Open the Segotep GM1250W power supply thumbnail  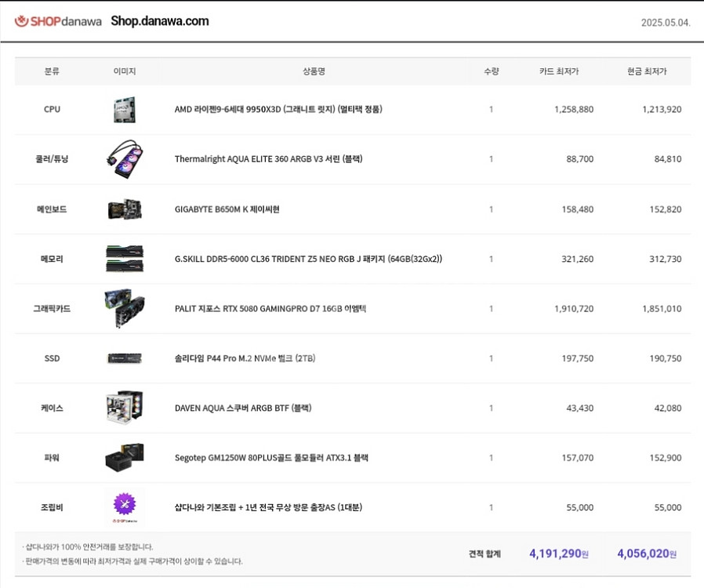[125, 457]
